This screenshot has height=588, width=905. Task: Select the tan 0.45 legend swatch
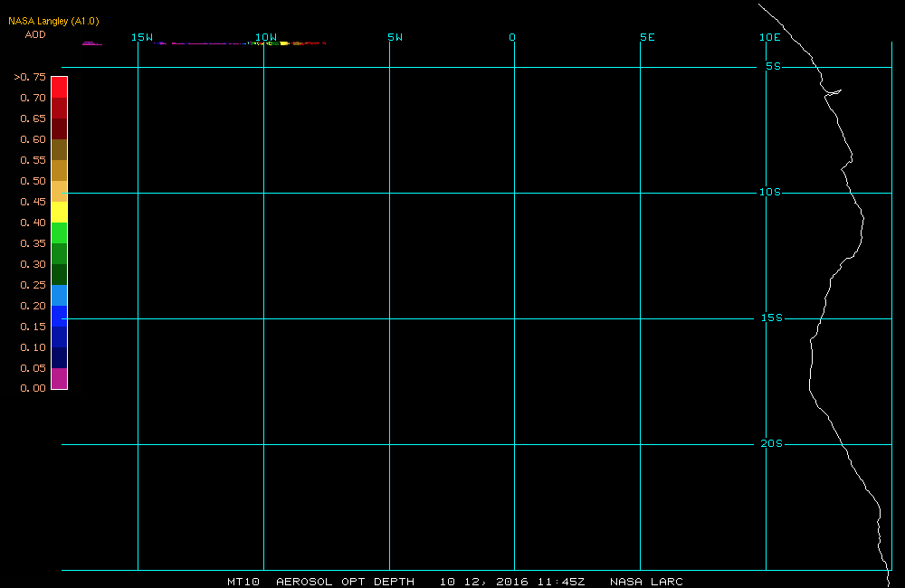tap(60, 191)
